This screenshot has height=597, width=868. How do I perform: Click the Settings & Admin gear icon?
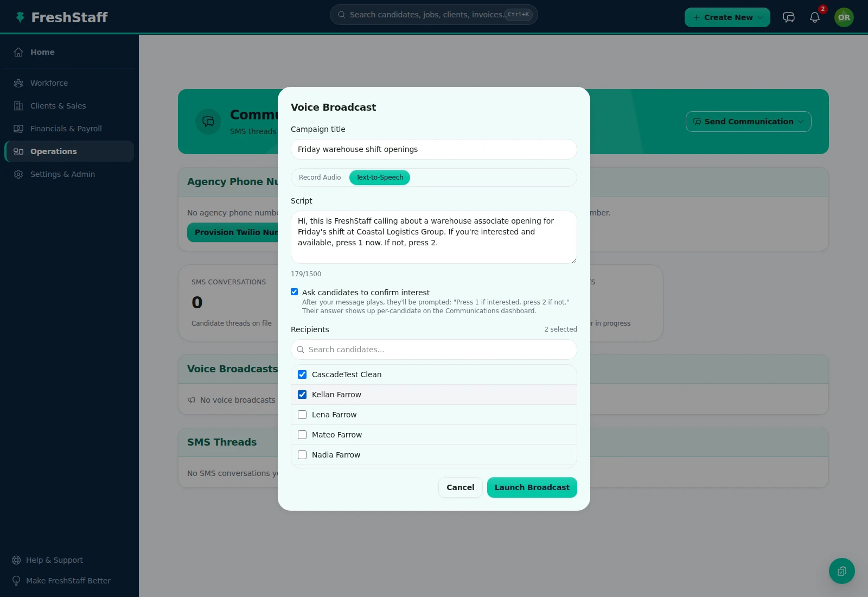pos(18,174)
